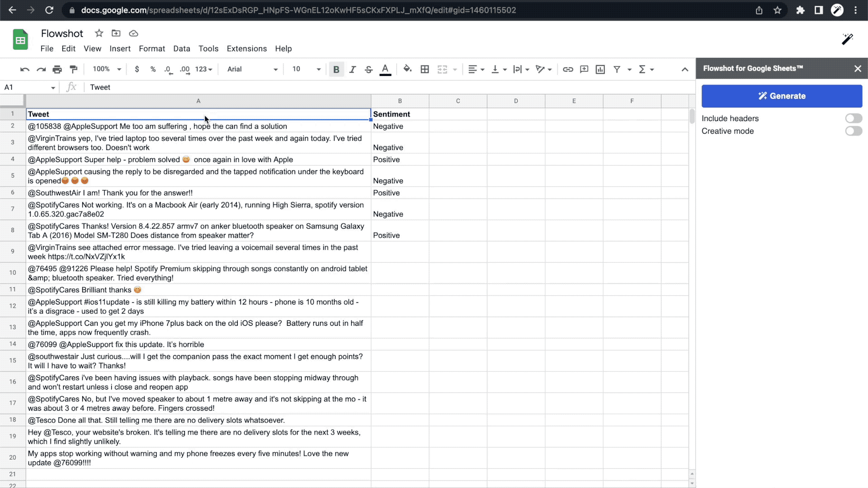
Task: Click the insert comment icon
Action: [x=584, y=69]
